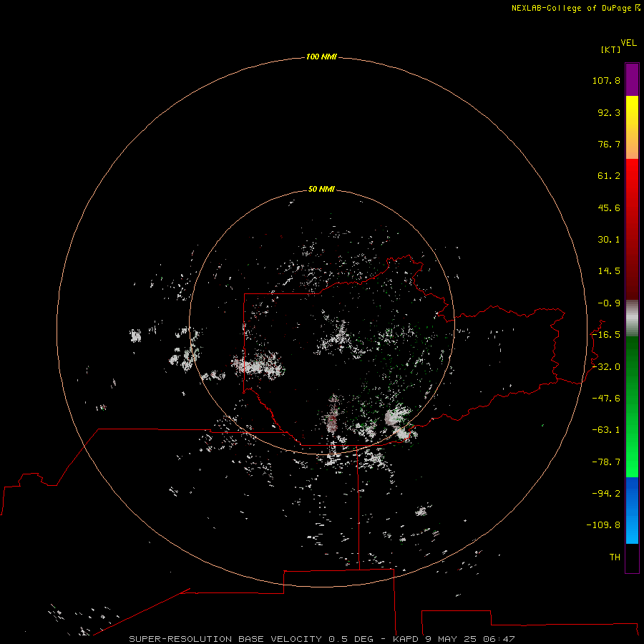Click the 107.8 velocity scale value
Image resolution: width=644 pixels, height=644 pixels.
pyautogui.click(x=606, y=80)
